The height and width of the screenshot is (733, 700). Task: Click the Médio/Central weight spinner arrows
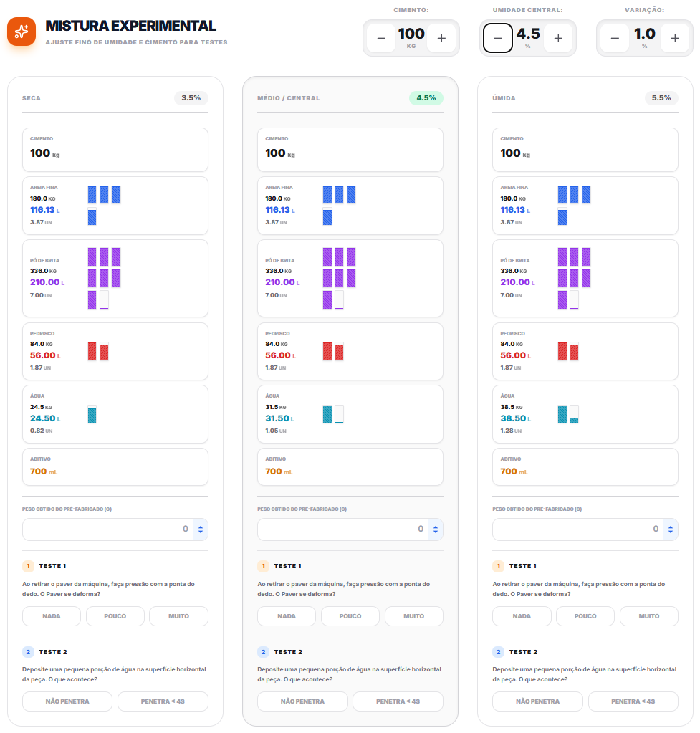[436, 530]
